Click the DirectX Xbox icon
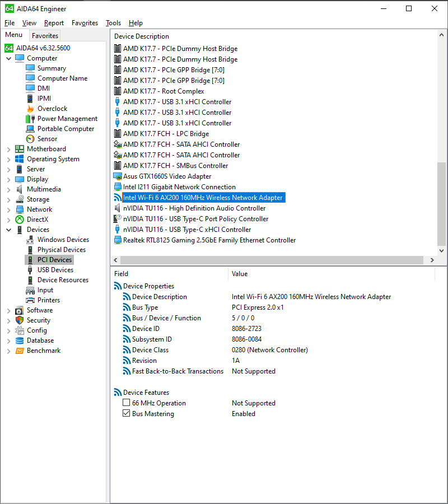This screenshot has height=504, width=448. tap(20, 219)
